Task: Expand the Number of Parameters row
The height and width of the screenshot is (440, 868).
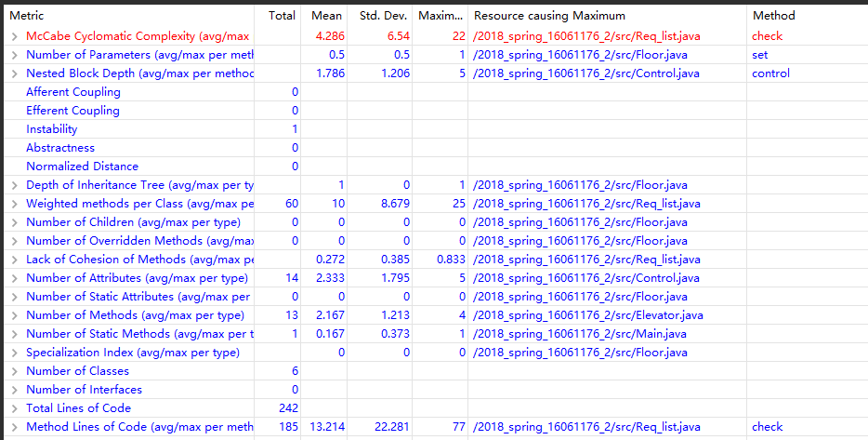Action: point(14,55)
